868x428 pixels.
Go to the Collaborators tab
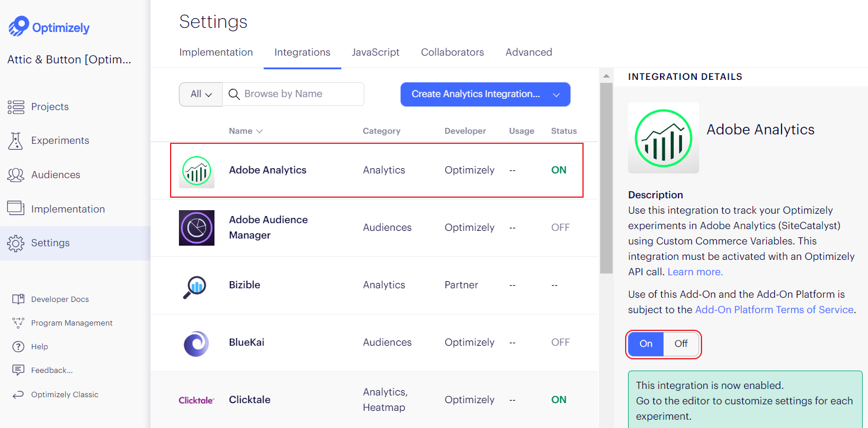click(x=453, y=52)
